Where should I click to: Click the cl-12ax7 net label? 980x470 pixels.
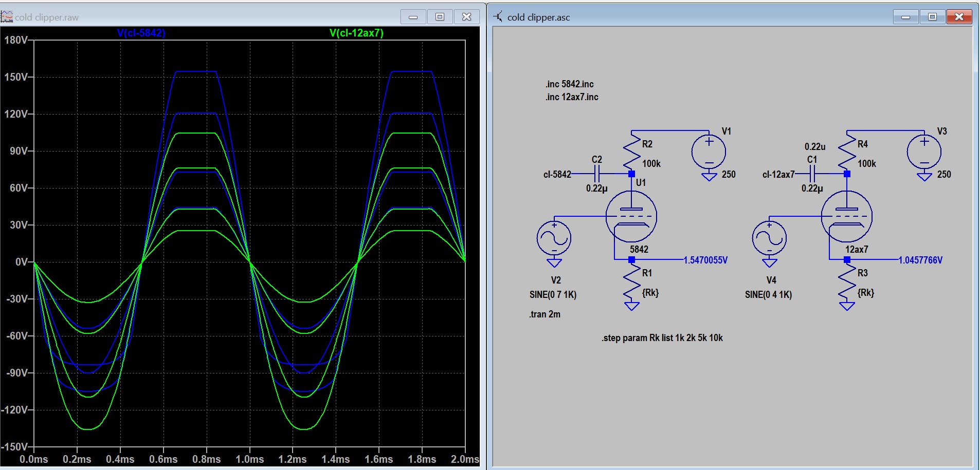click(778, 175)
